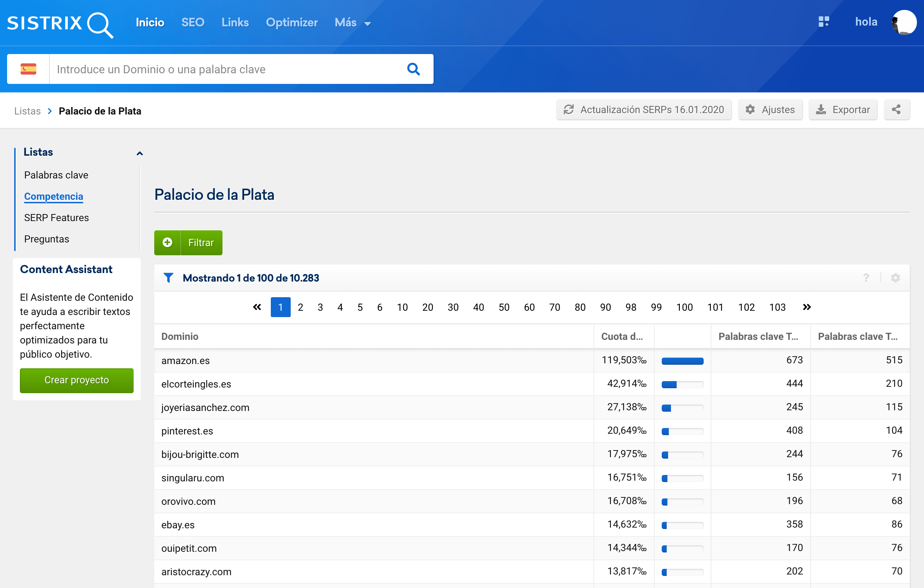The width and height of the screenshot is (924, 588).
Task: Select SERP Features in sidebar
Action: (57, 218)
